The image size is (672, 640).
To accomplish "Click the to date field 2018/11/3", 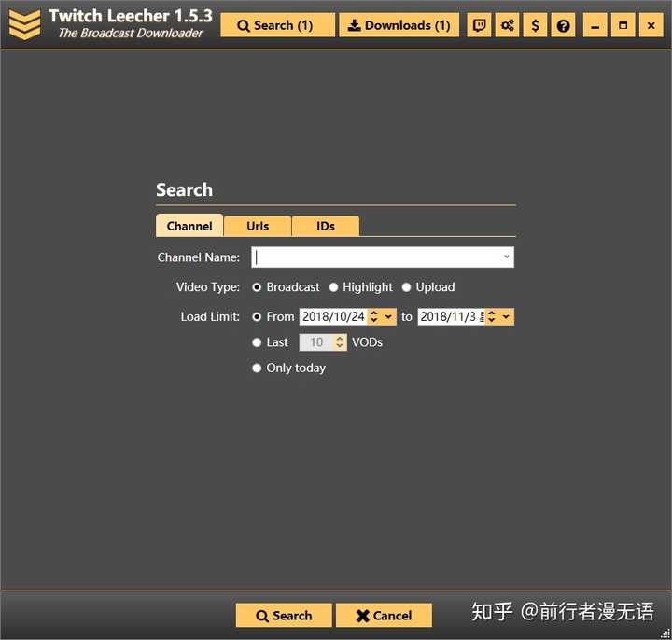I will (451, 317).
